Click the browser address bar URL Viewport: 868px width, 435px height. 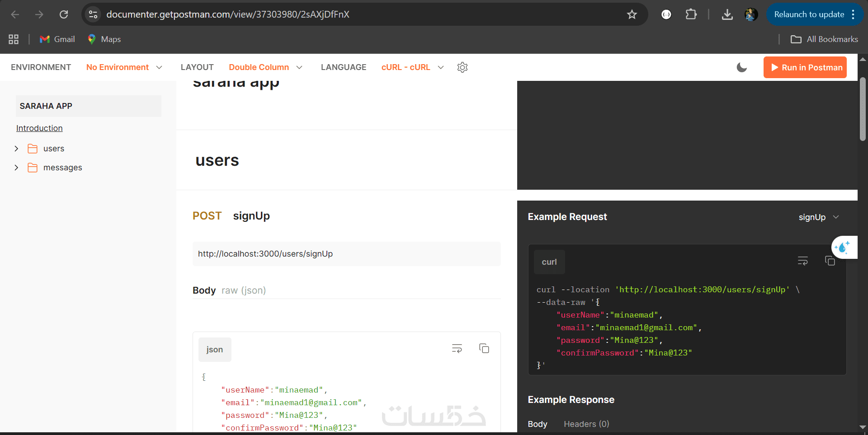click(x=228, y=14)
